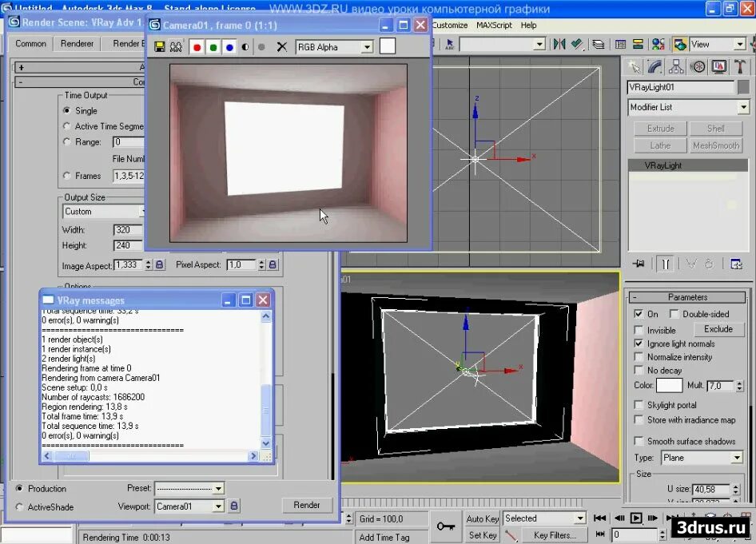
Task: Click the Exclude button in light parameters
Action: [x=718, y=329]
